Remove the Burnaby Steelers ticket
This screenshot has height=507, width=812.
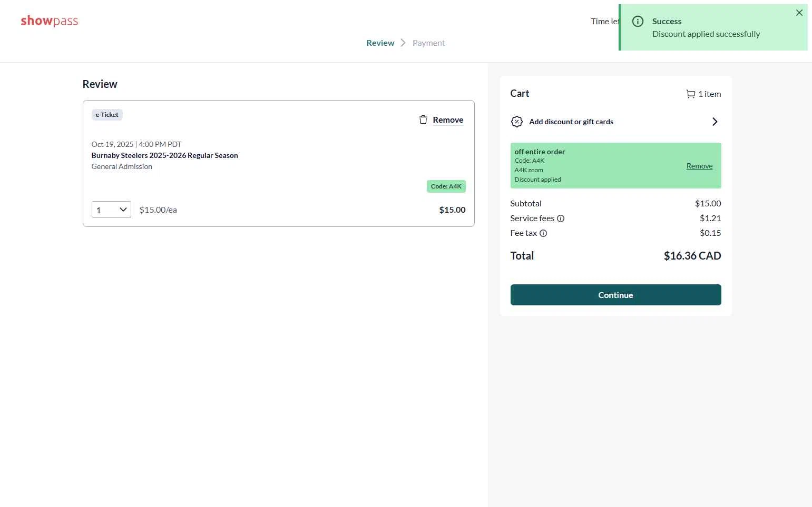(x=448, y=120)
